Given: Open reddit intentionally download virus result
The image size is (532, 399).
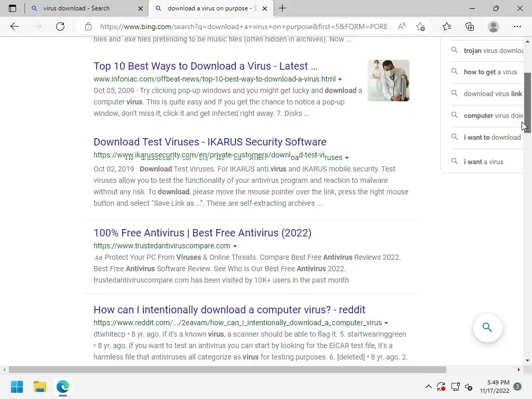Looking at the screenshot, I should (x=229, y=310).
